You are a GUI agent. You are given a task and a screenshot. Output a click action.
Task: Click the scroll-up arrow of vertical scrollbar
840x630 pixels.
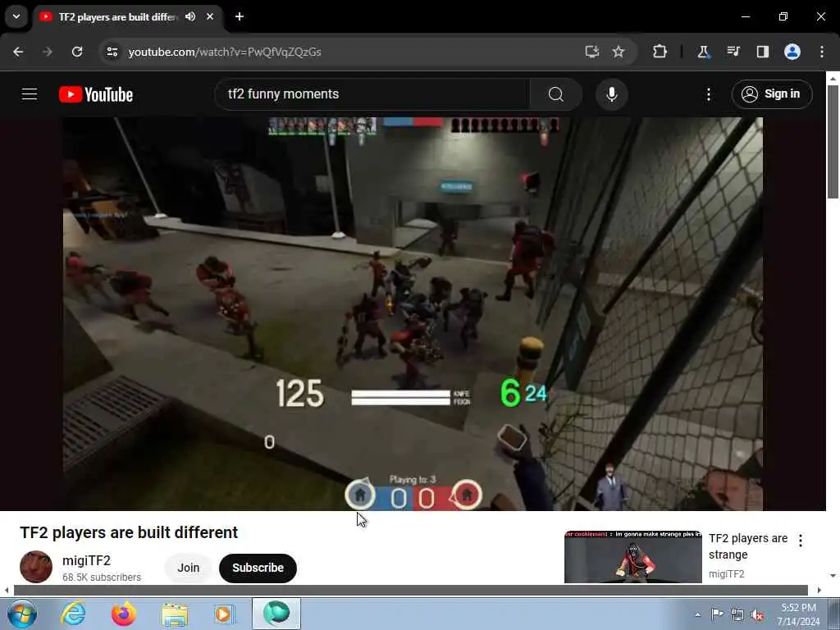pos(833,78)
